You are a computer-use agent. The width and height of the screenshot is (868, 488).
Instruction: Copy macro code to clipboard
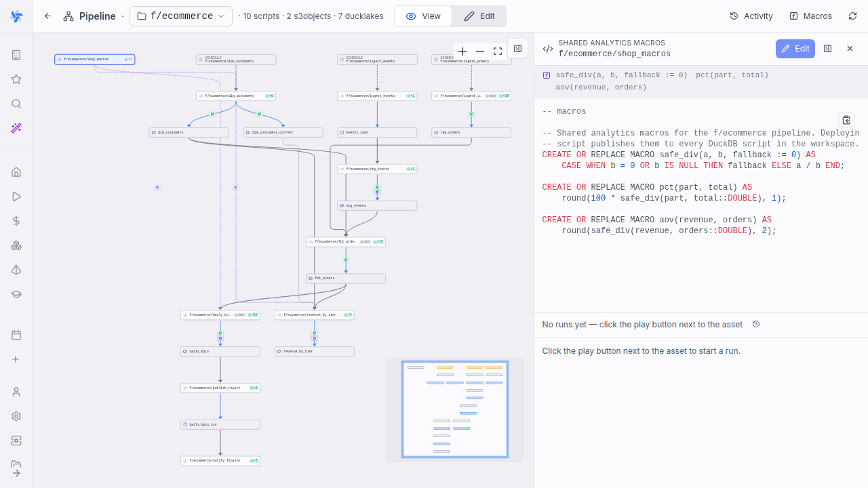[x=846, y=120]
